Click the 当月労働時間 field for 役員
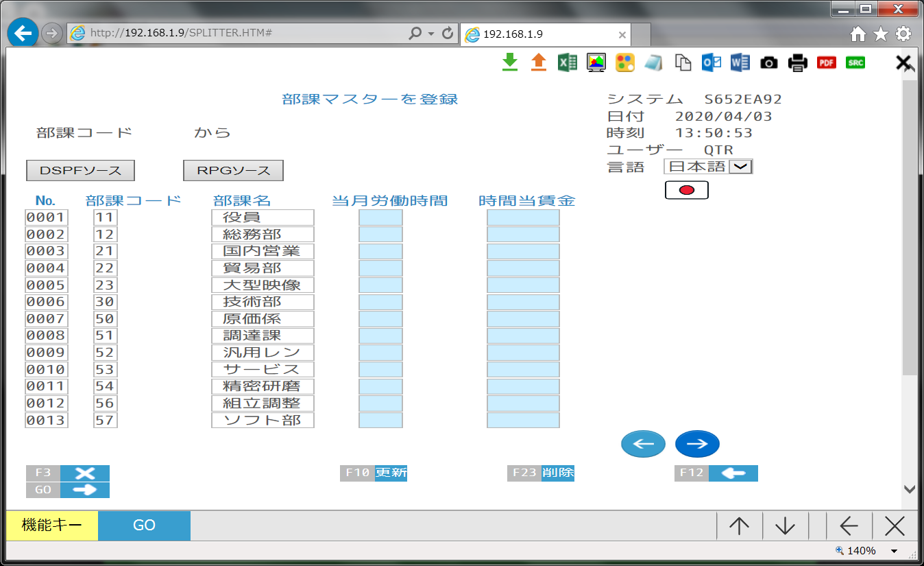The image size is (924, 566). pos(380,217)
